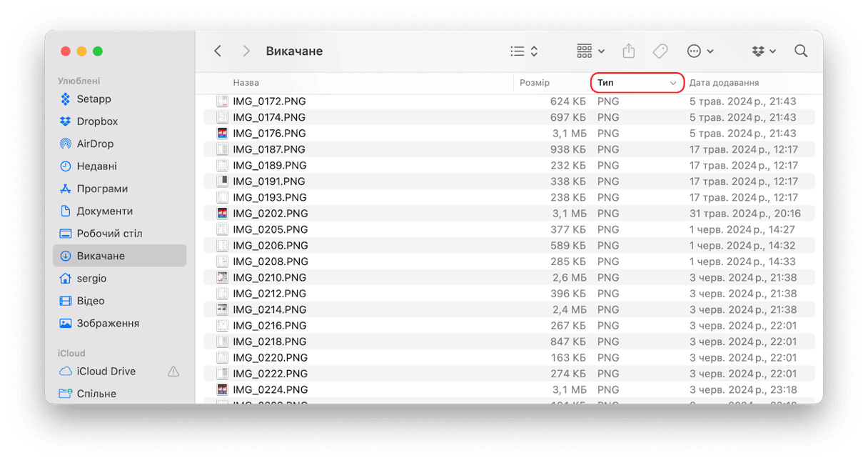This screenshot has height=463, width=868.
Task: Click the IMG_0191.PNG file icon
Action: pos(223,181)
